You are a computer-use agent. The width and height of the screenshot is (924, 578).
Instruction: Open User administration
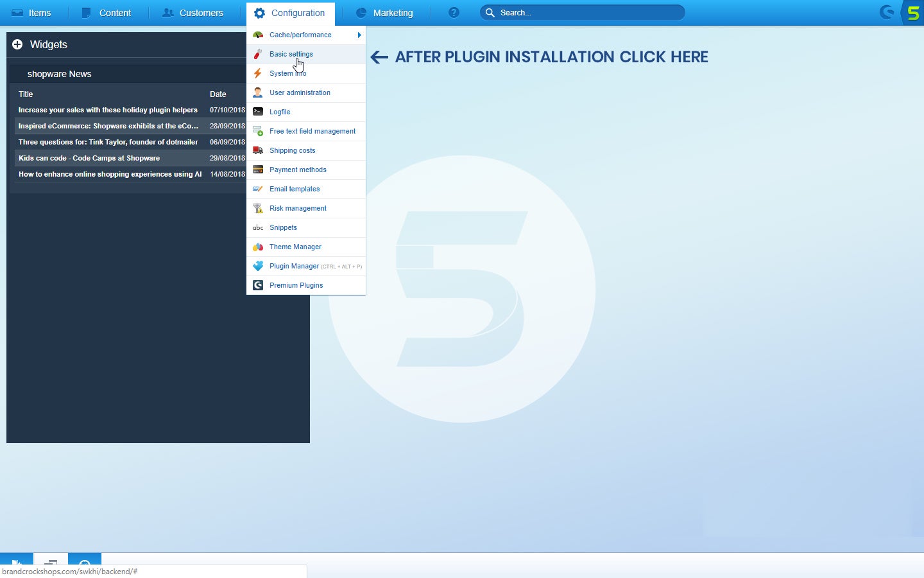coord(306,92)
